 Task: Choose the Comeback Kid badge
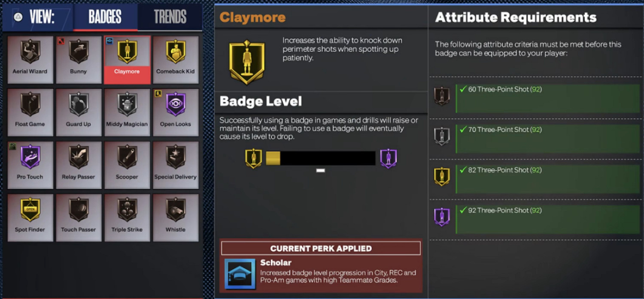[176, 60]
